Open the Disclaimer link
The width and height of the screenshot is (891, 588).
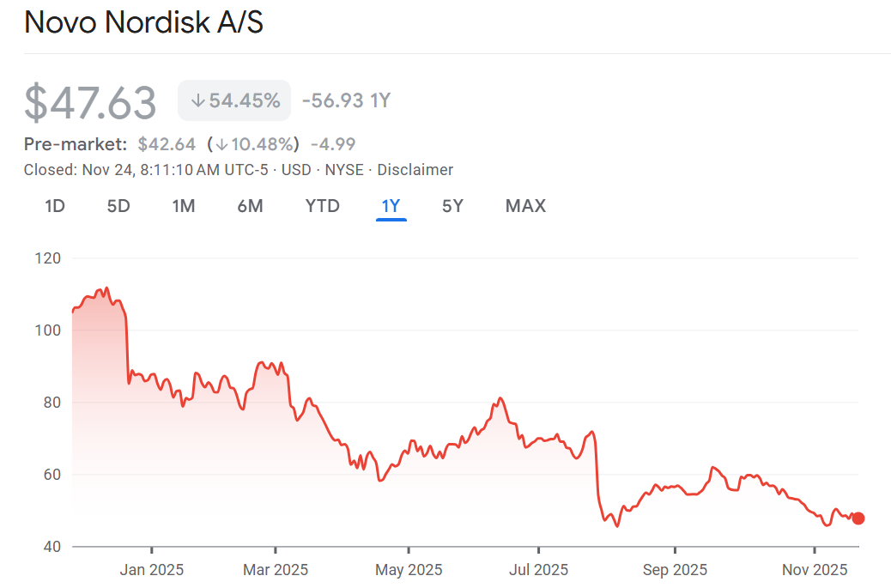pyautogui.click(x=415, y=170)
